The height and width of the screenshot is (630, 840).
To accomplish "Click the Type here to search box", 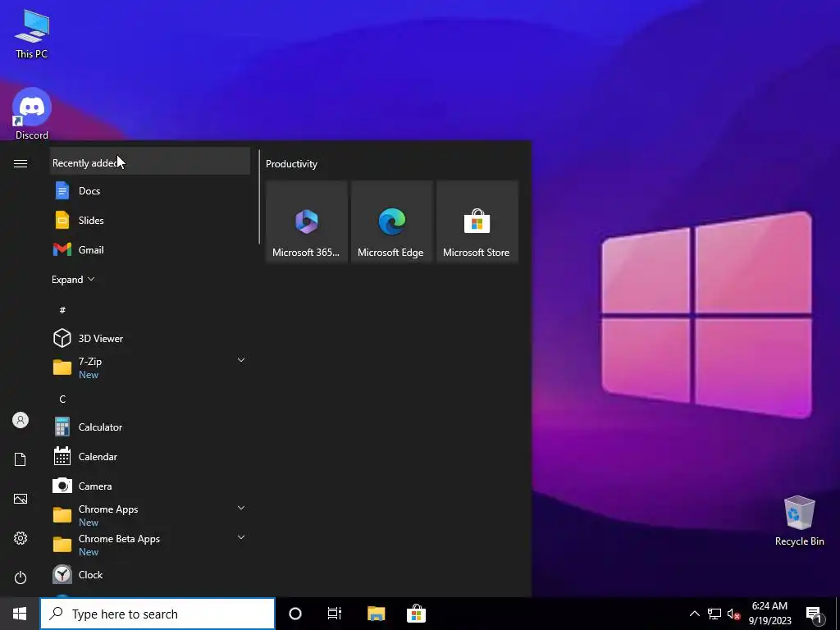I will [x=157, y=614].
